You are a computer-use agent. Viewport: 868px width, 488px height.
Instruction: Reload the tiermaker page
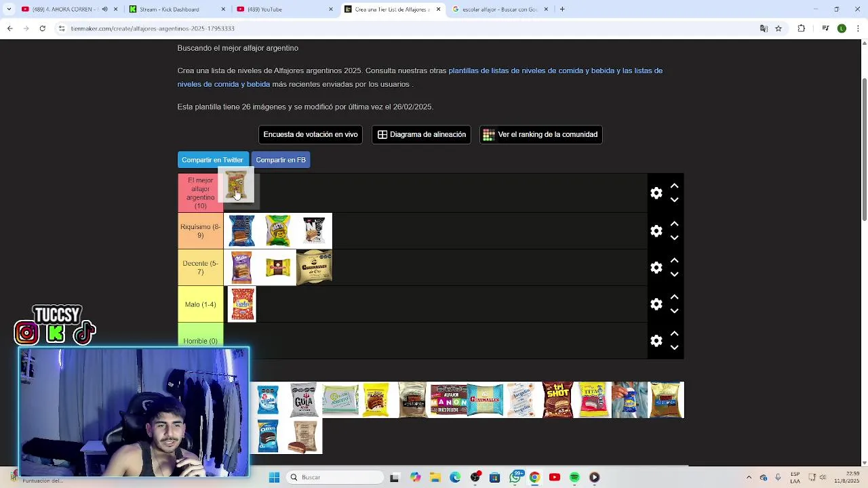[43, 28]
